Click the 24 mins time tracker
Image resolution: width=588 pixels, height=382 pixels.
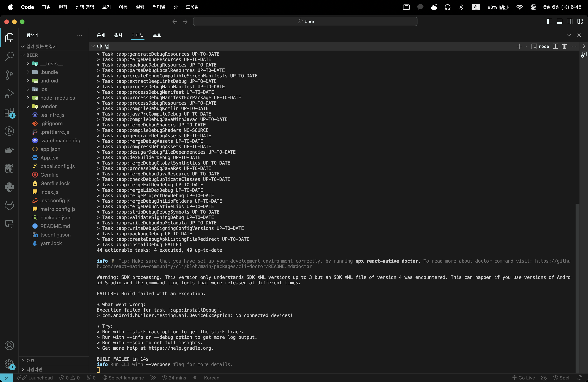pos(174,378)
